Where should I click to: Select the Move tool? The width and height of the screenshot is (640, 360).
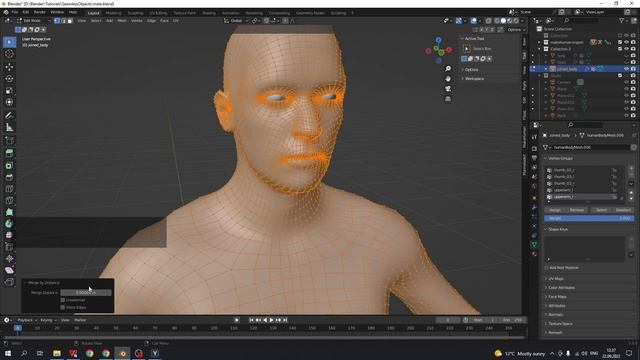click(9, 67)
